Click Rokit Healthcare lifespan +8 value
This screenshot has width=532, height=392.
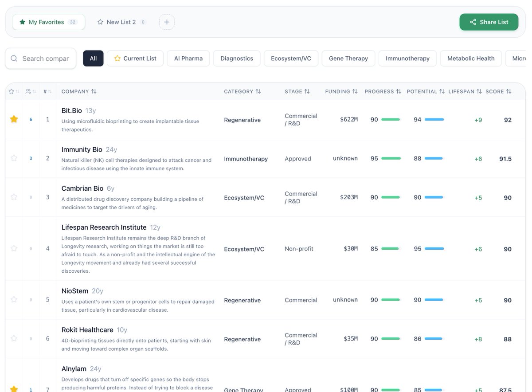pyautogui.click(x=478, y=339)
